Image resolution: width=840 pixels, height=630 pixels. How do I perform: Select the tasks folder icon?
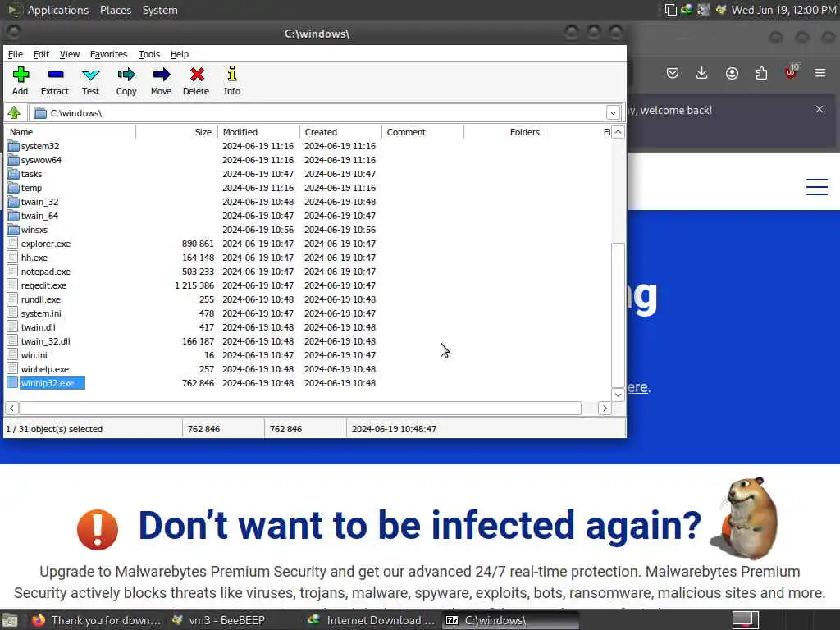(13, 174)
